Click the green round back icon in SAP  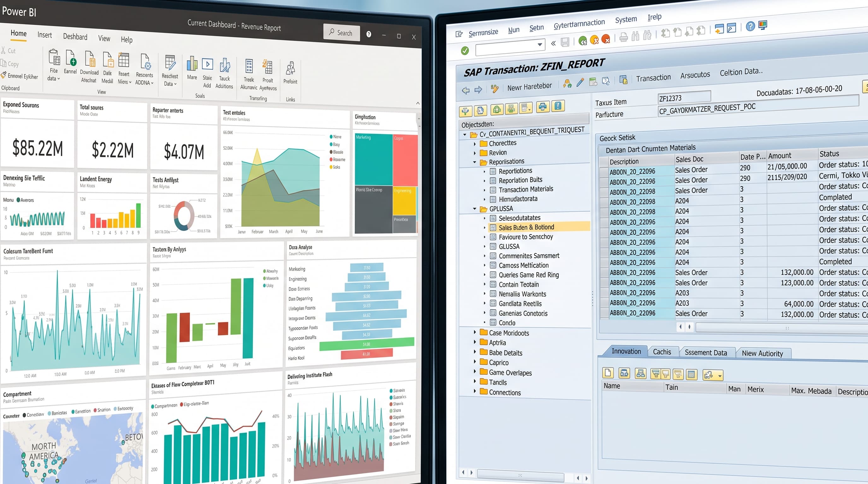[583, 41]
